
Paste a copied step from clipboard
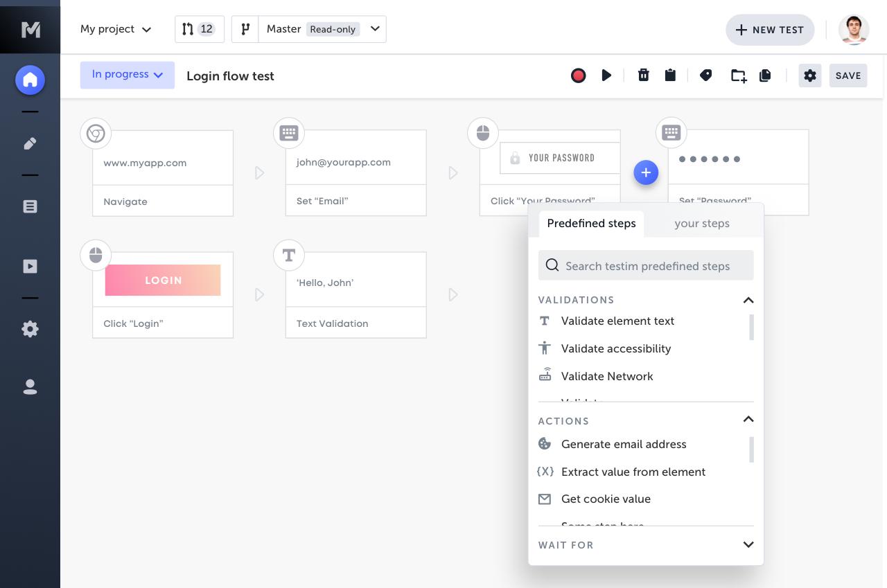tap(670, 75)
